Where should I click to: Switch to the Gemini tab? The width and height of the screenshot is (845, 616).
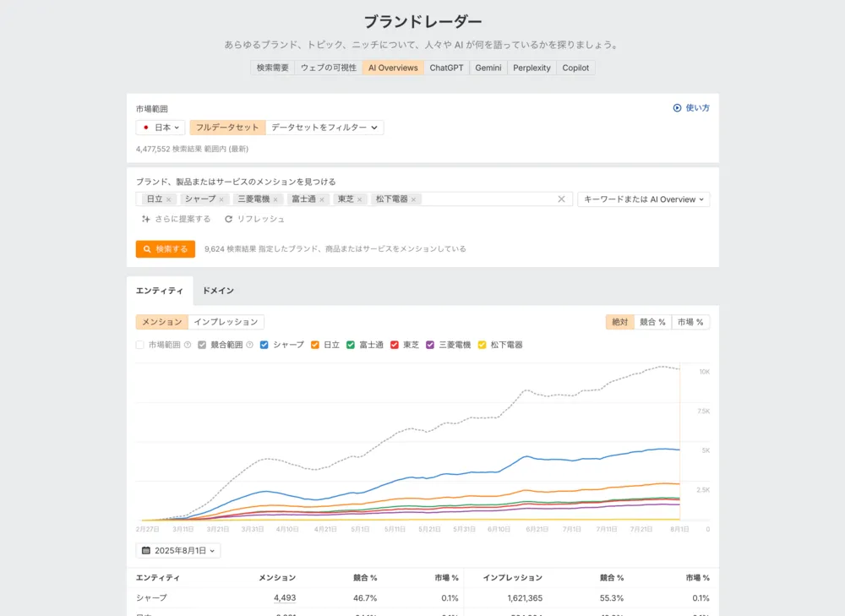tap(488, 68)
